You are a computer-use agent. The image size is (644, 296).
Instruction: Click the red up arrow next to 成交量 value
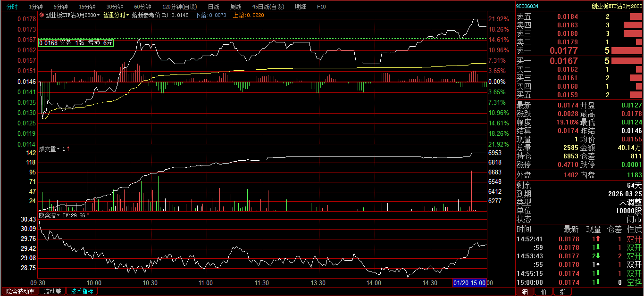pyautogui.click(x=68, y=149)
